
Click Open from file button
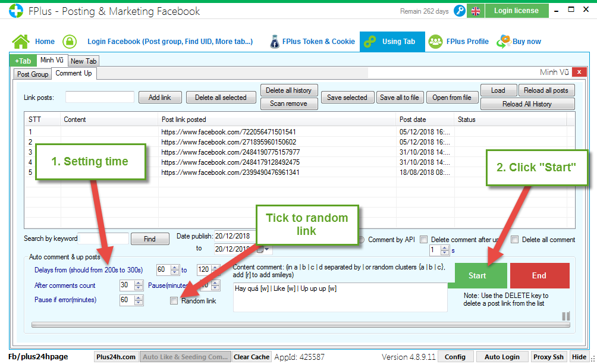[452, 98]
